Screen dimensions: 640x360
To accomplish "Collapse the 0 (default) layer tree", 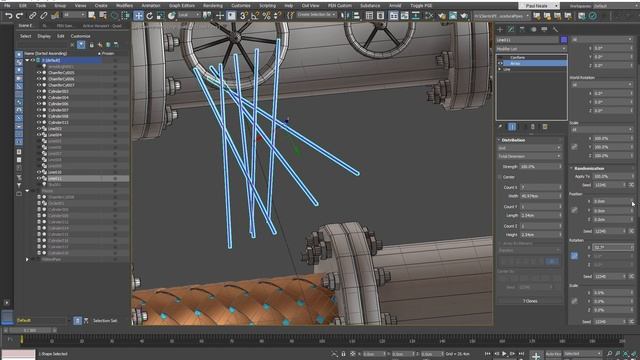I will pos(27,60).
